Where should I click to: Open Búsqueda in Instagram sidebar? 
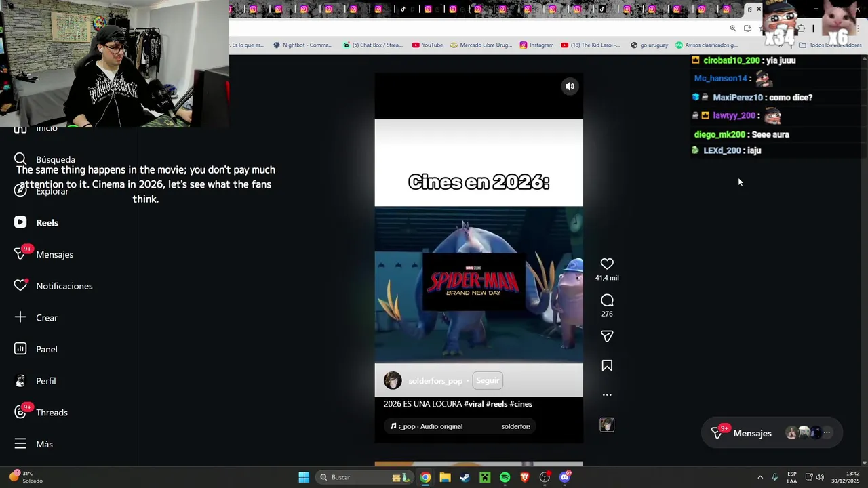(x=45, y=159)
